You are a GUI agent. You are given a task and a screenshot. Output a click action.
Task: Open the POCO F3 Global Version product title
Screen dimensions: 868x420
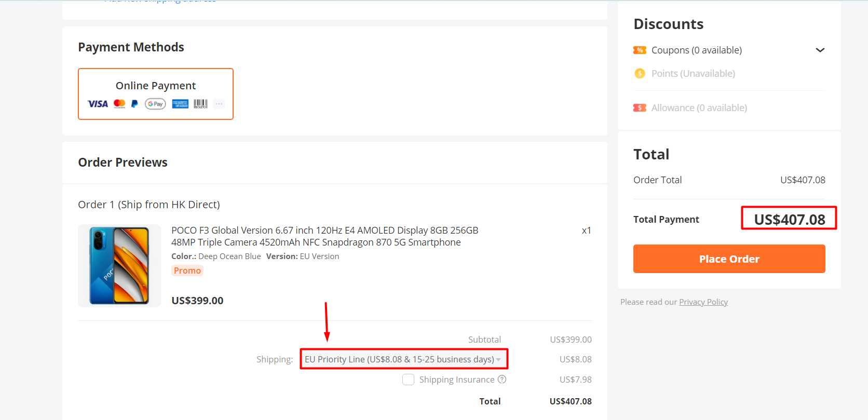tap(325, 236)
